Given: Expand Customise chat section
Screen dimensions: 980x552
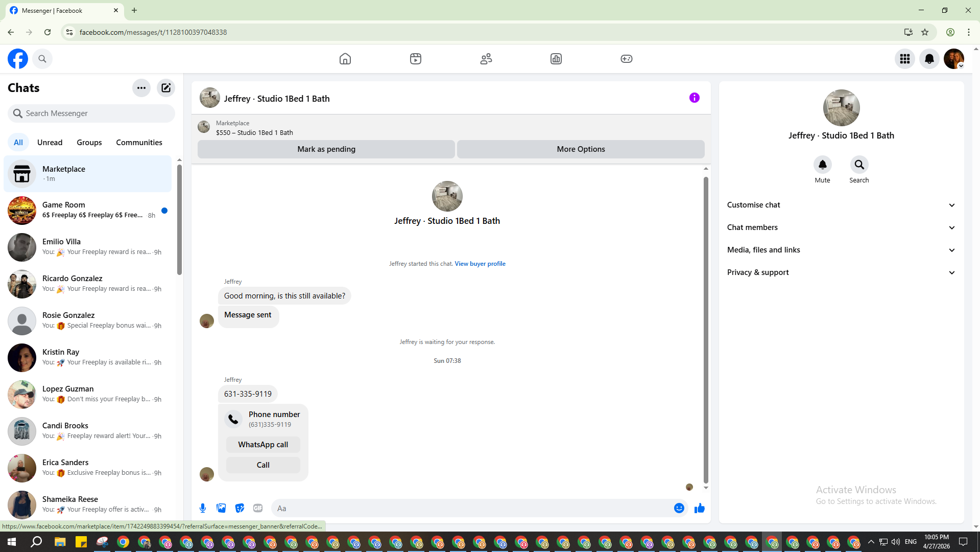Looking at the screenshot, I should coord(841,205).
